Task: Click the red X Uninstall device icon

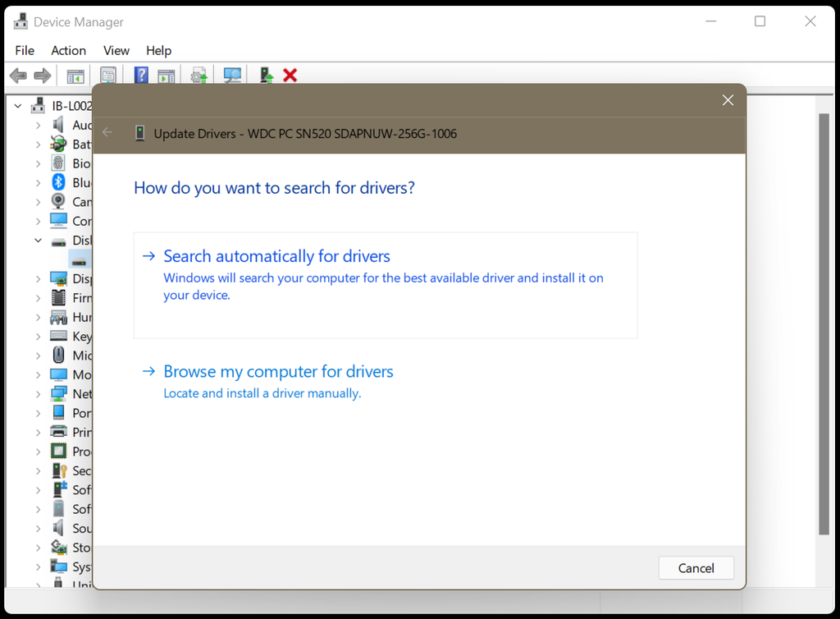Action: tap(290, 75)
